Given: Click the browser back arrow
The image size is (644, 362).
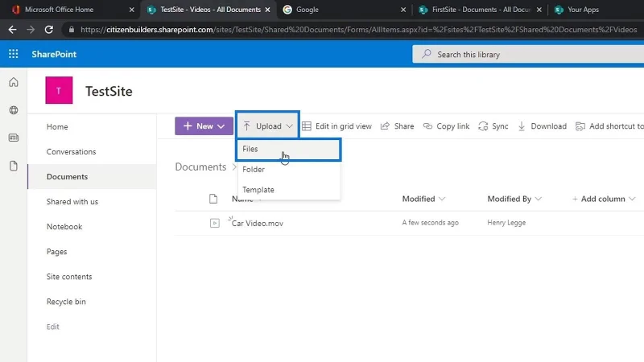Looking at the screenshot, I should pyautogui.click(x=12, y=30).
